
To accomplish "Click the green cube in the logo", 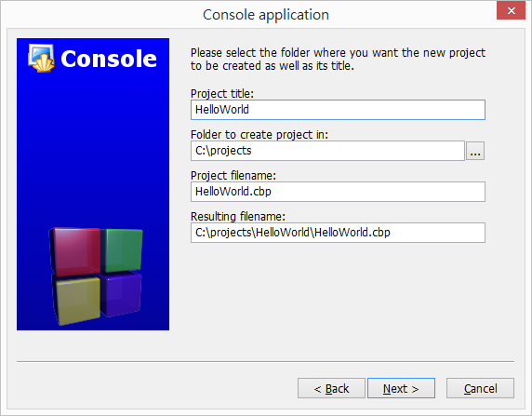I will tap(122, 250).
